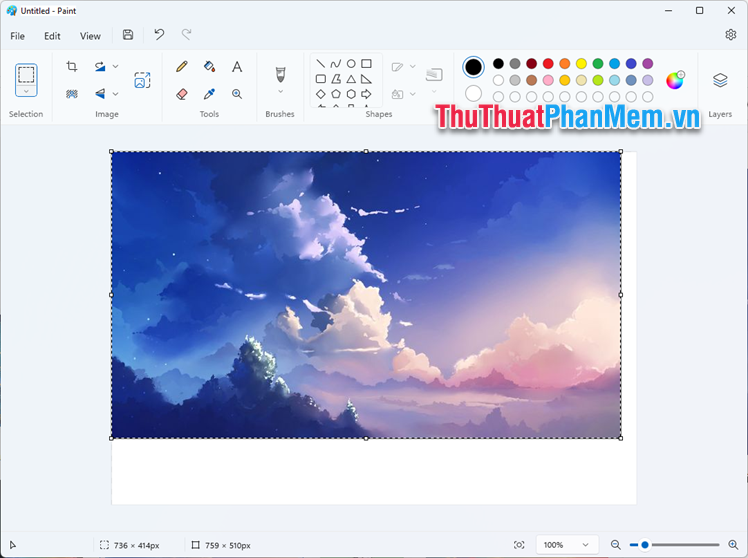Click the Save icon
The width and height of the screenshot is (748, 558).
tap(128, 35)
